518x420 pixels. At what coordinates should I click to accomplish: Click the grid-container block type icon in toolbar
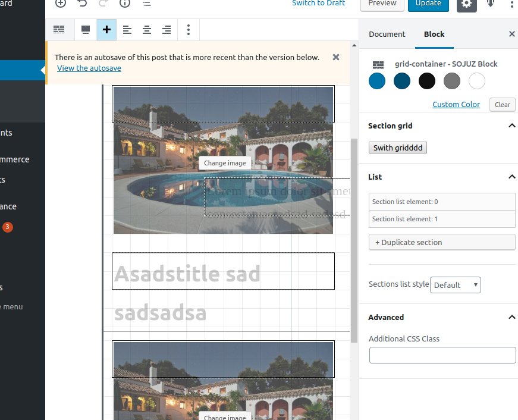click(59, 30)
